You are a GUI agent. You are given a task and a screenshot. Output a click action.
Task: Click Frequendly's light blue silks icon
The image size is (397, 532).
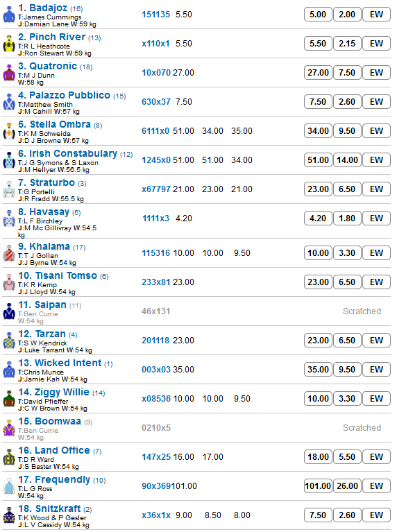coord(9,486)
